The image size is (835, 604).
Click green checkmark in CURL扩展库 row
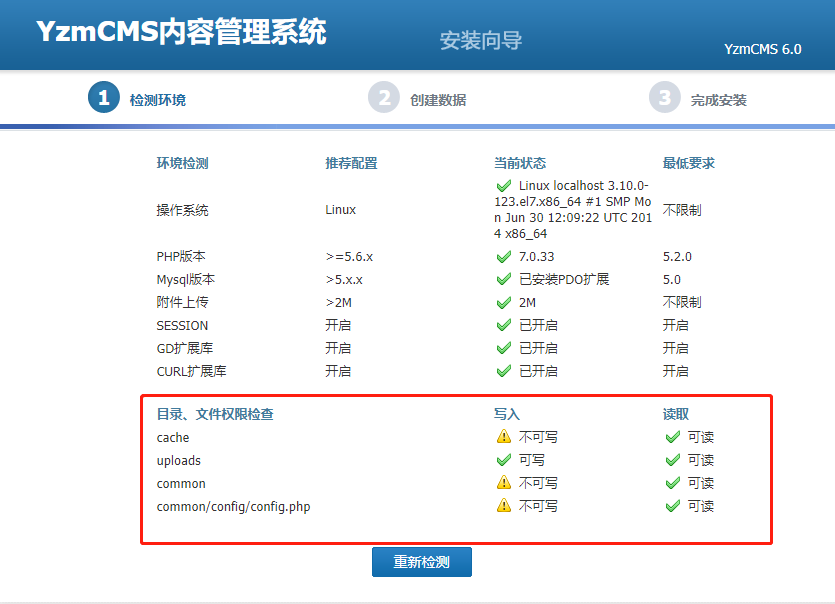tap(504, 371)
